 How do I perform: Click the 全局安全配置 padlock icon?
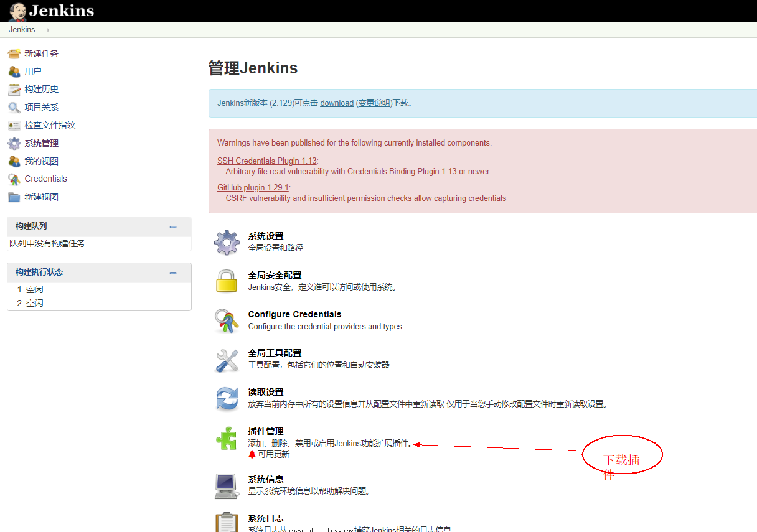tap(227, 281)
